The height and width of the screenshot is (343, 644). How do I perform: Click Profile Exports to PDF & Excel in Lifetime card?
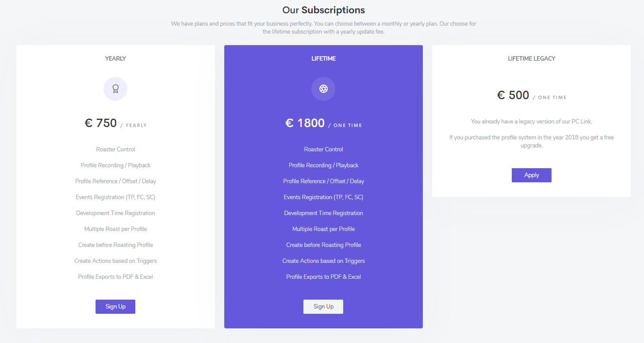(x=323, y=277)
